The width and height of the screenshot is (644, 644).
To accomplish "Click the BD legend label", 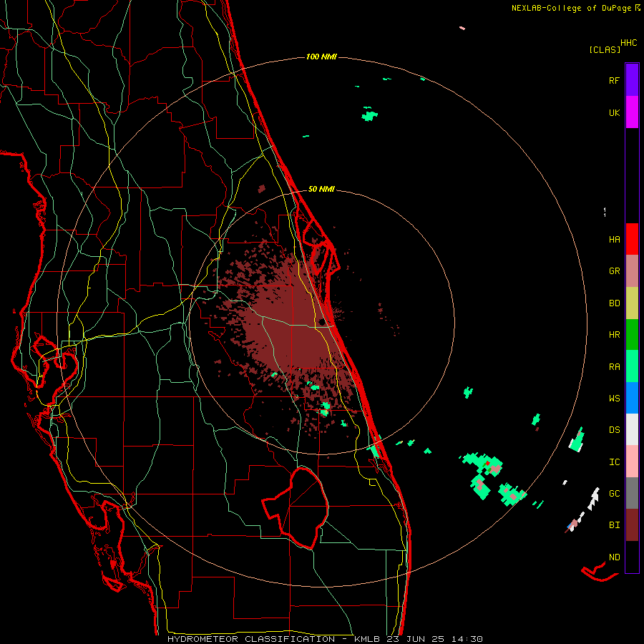I will [614, 303].
